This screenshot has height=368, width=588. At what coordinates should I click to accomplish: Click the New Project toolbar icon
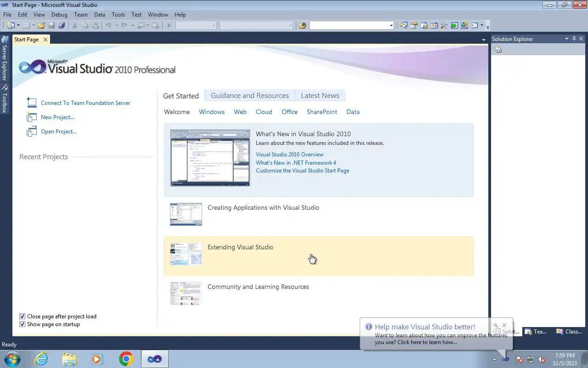[x=11, y=25]
